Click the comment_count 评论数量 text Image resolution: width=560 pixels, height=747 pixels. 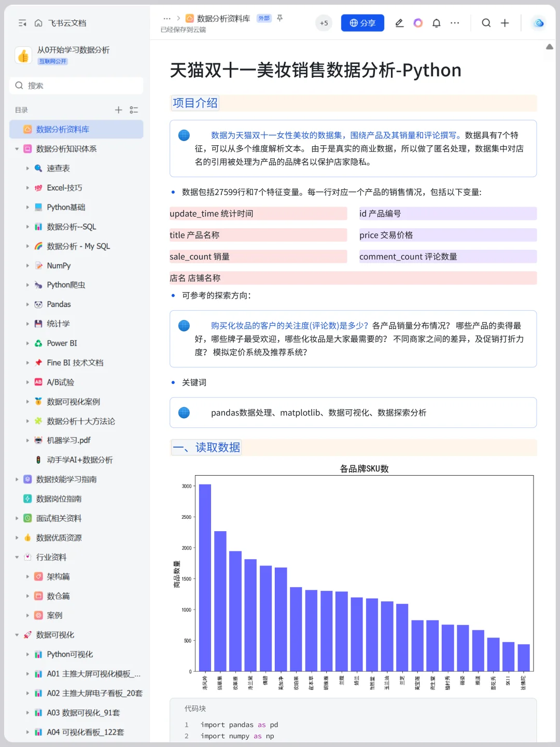point(408,257)
